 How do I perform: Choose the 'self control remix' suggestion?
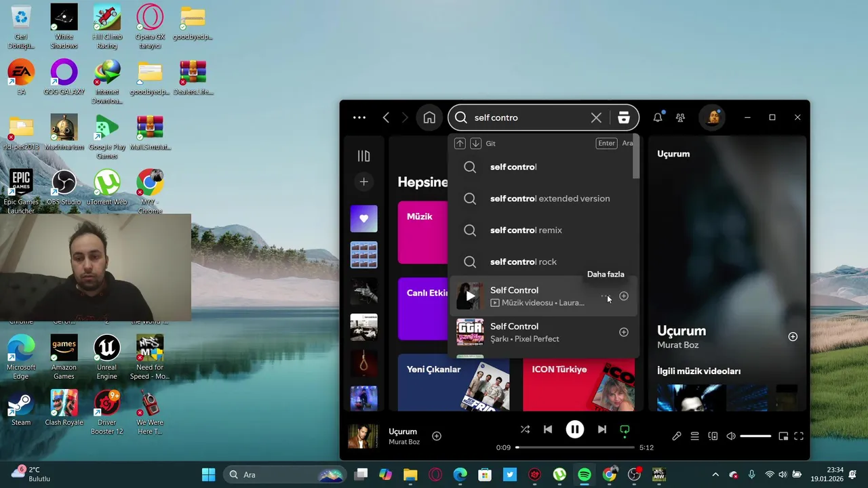[544, 230]
